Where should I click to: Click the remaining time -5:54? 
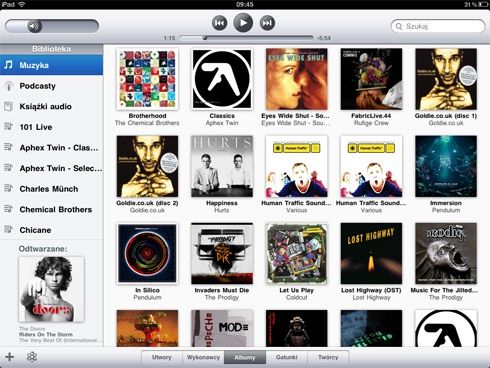(x=323, y=38)
